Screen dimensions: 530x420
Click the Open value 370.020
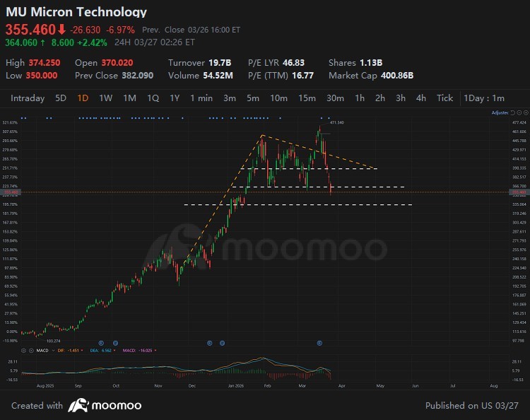117,63
